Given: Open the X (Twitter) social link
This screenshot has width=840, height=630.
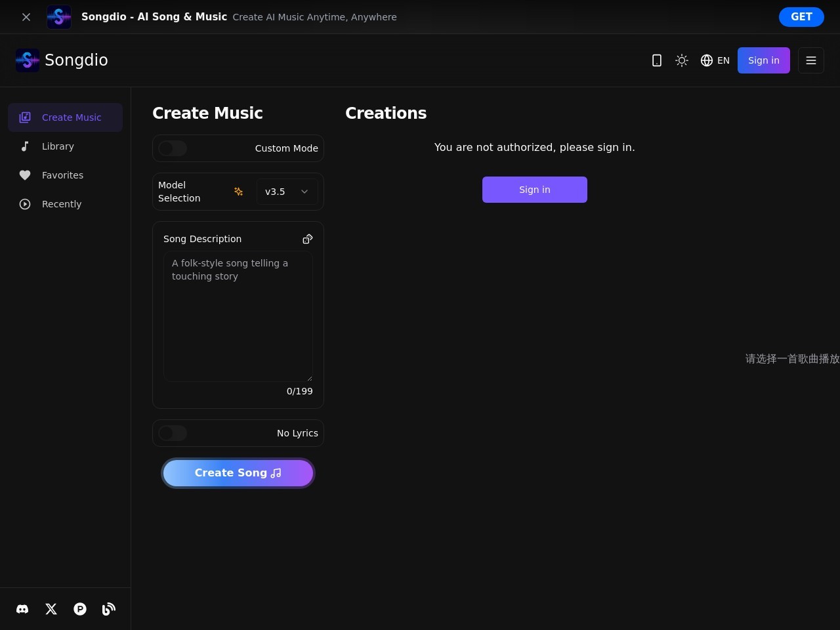Looking at the screenshot, I should (x=51, y=609).
